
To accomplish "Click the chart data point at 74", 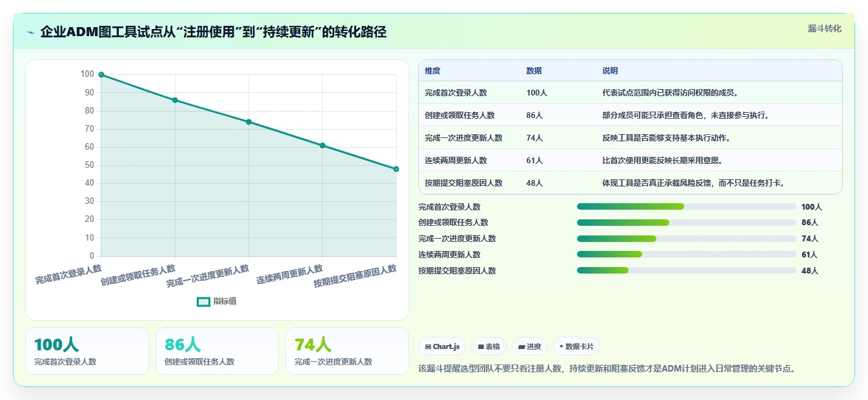I will tap(248, 122).
